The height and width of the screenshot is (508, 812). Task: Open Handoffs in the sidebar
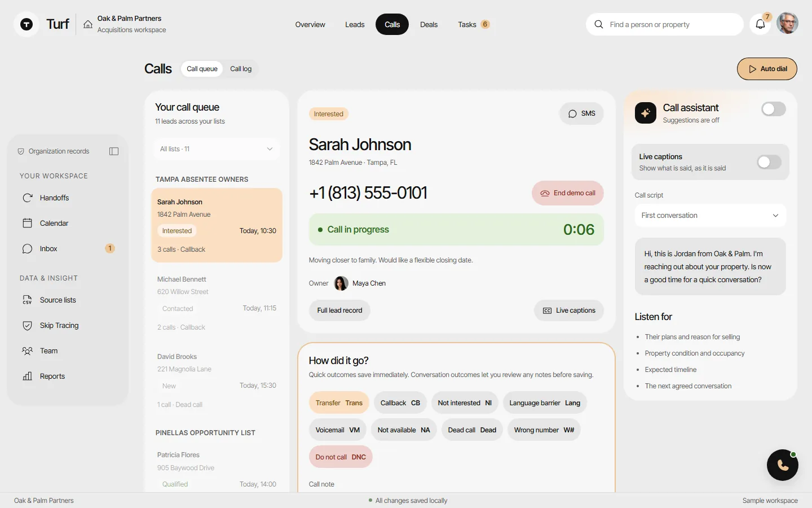pos(68,198)
